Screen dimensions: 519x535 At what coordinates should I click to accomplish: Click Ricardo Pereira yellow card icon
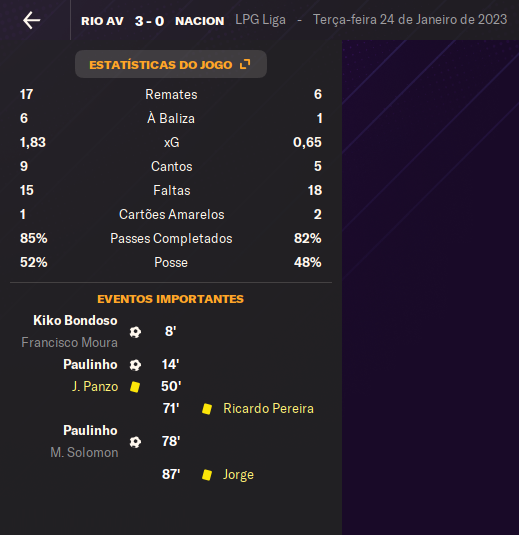[x=207, y=409]
